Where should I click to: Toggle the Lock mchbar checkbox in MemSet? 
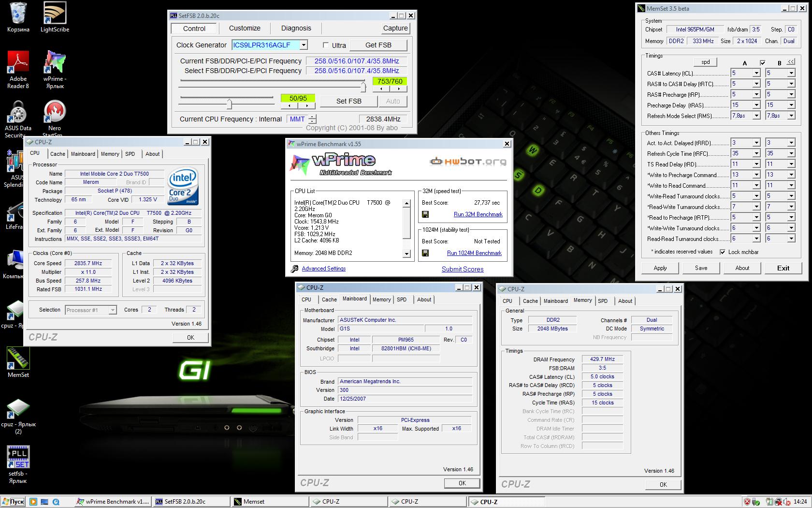tap(723, 252)
